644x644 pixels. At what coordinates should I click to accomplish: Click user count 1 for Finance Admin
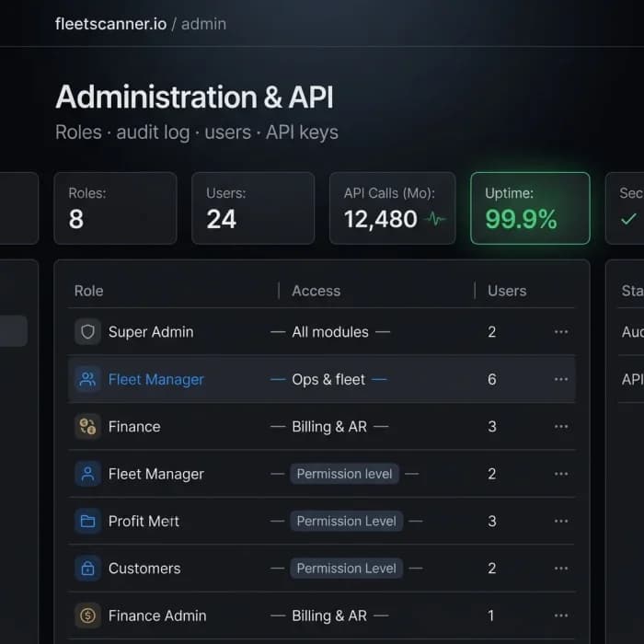(x=490, y=615)
